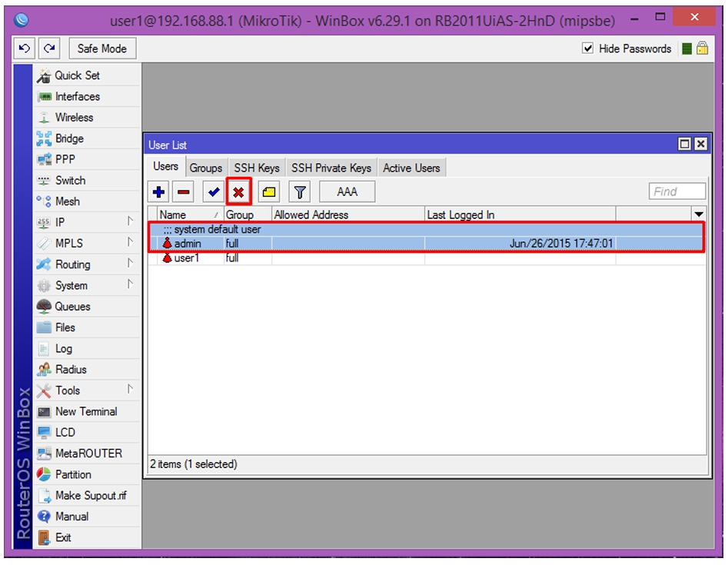Viewport: 728px width, 565px height.
Task: Toggle the Hide Passwords checkbox
Action: coord(588,48)
